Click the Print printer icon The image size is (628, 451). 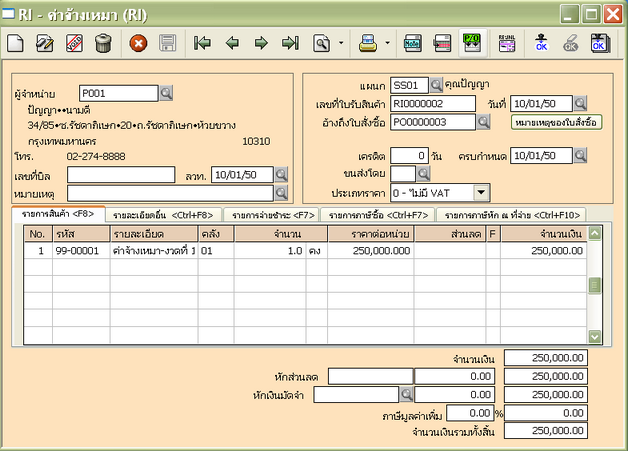tap(368, 43)
